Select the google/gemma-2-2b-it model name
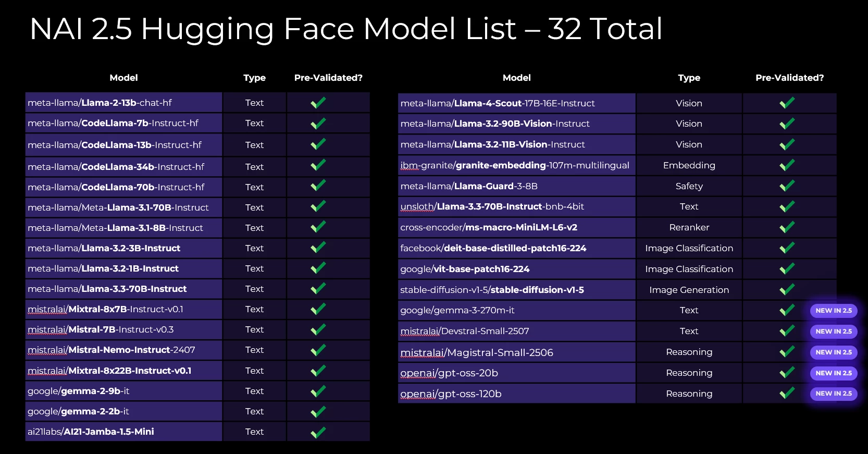Viewport: 868px width, 454px height. click(78, 411)
